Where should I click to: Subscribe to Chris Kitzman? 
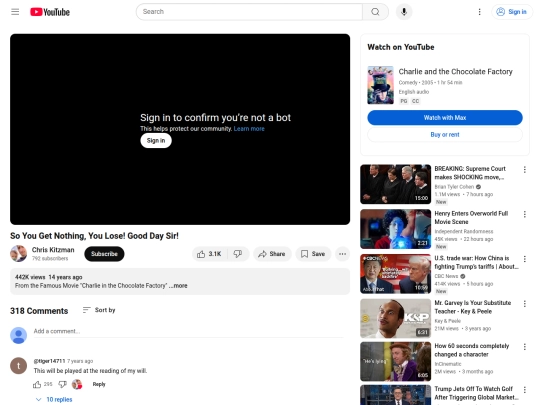(x=104, y=254)
